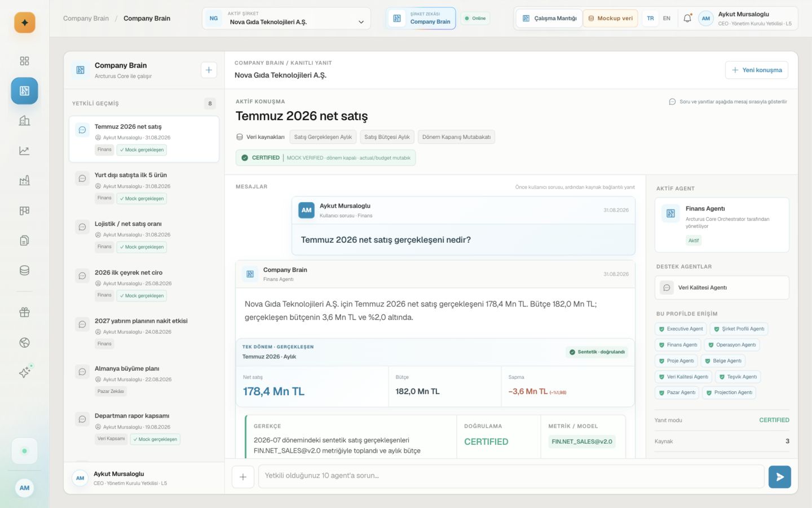The height and width of the screenshot is (508, 812).
Task: Select the Lojistik / net satış oranı conversation
Action: tap(144, 235)
